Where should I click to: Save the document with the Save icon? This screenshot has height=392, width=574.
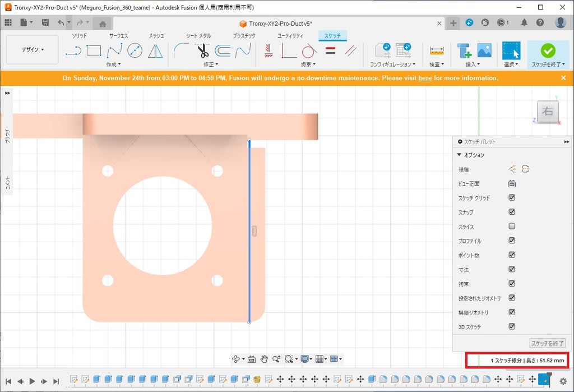(x=45, y=23)
